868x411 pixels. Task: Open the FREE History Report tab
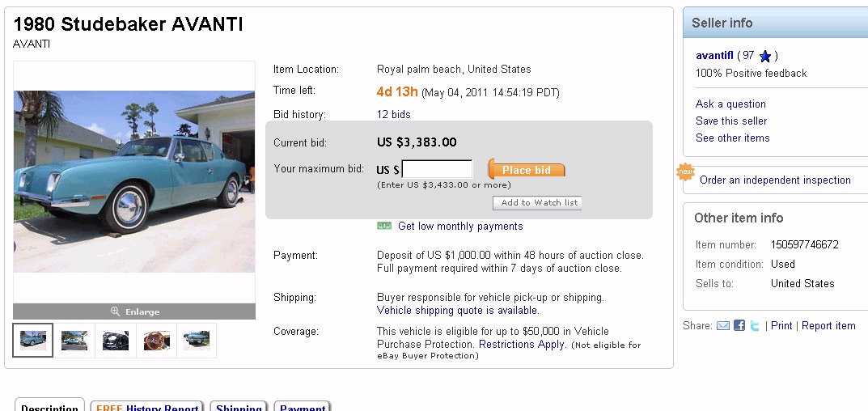(146, 406)
